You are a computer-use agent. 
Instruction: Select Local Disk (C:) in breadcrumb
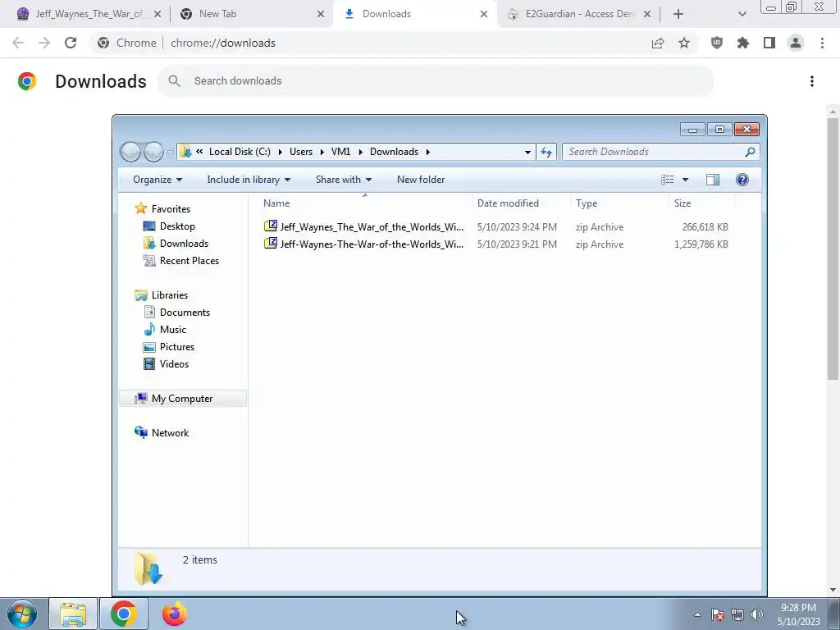coord(240,152)
